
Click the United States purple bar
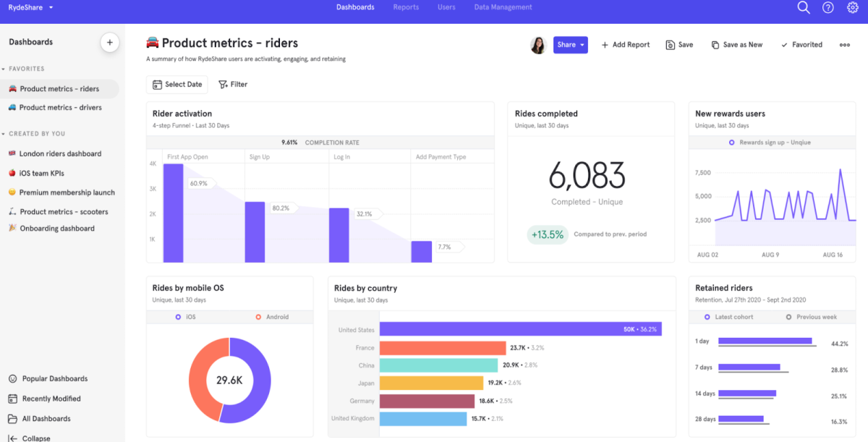520,330
